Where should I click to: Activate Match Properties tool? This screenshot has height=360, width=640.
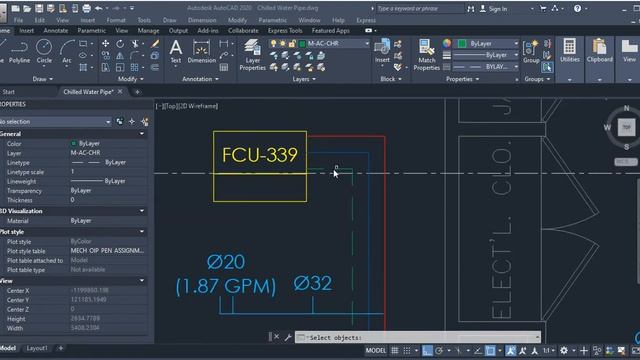click(x=427, y=55)
